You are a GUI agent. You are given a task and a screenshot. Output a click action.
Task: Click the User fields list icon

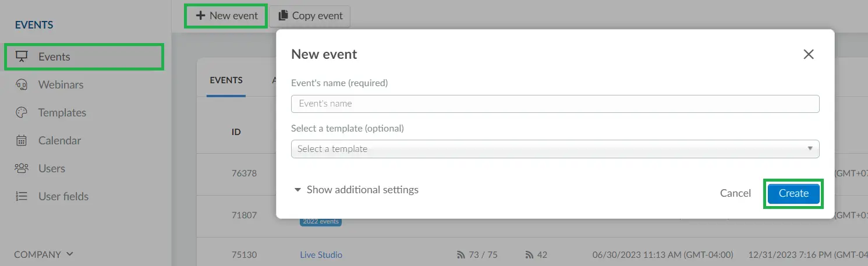pos(22,196)
